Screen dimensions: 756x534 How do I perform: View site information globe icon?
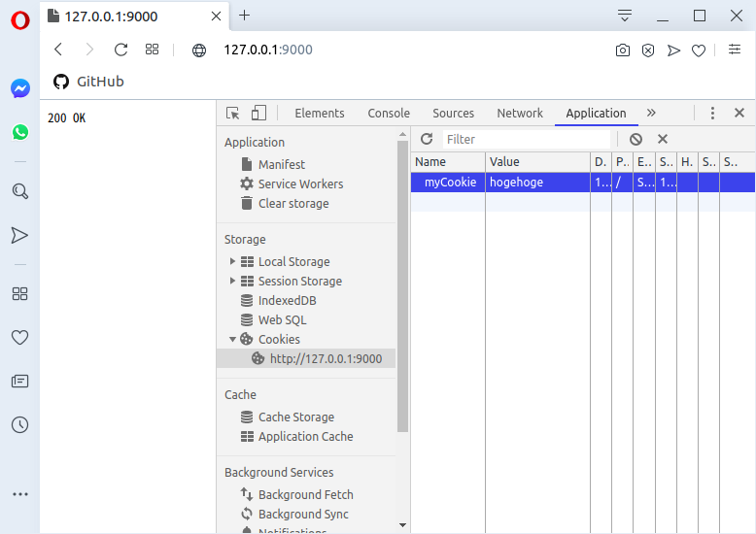pyautogui.click(x=199, y=50)
